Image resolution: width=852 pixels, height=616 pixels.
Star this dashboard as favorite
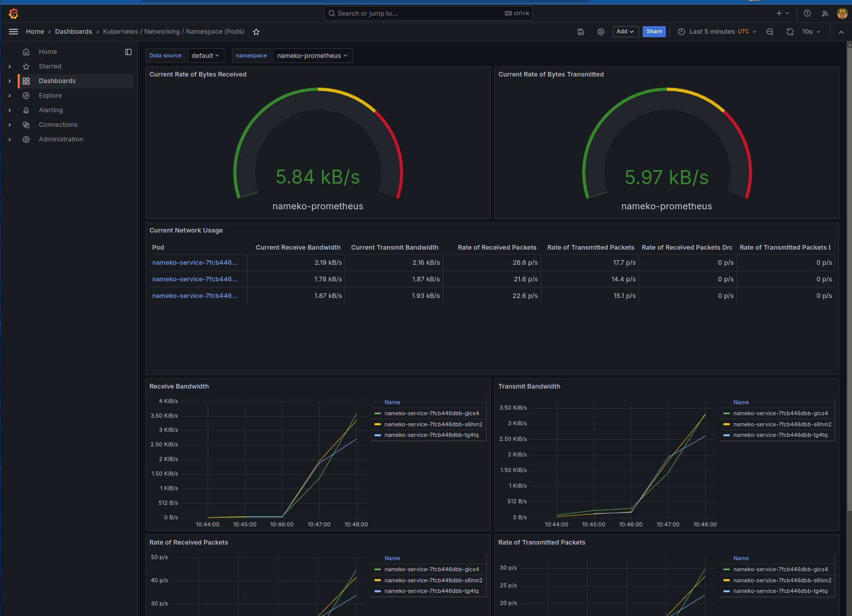(256, 32)
